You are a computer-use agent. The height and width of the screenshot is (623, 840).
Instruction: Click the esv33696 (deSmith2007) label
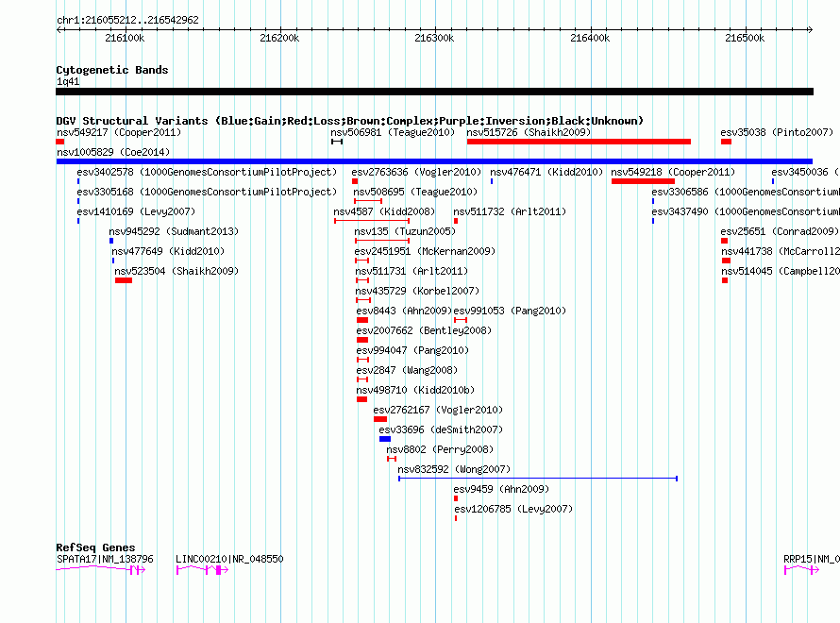pos(441,429)
